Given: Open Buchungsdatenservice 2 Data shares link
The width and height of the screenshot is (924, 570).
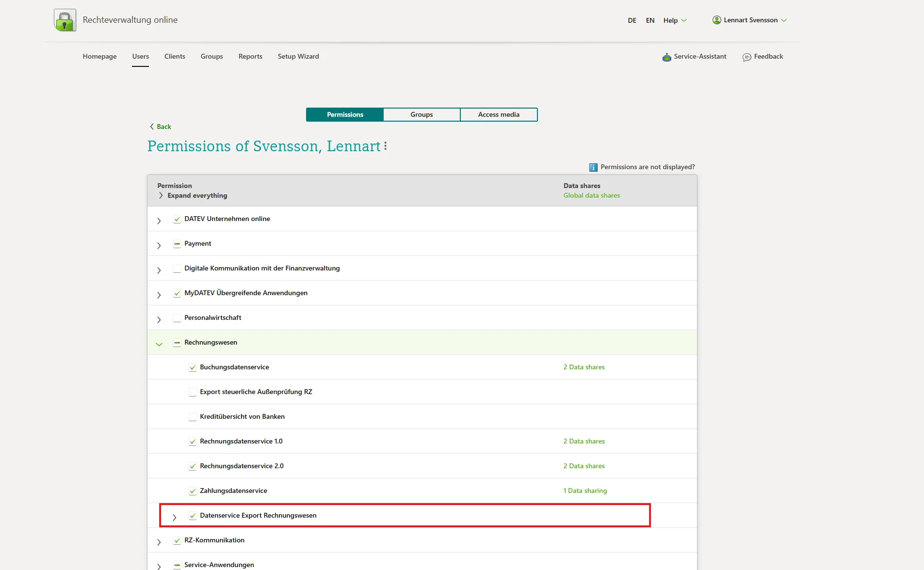Looking at the screenshot, I should click(584, 367).
